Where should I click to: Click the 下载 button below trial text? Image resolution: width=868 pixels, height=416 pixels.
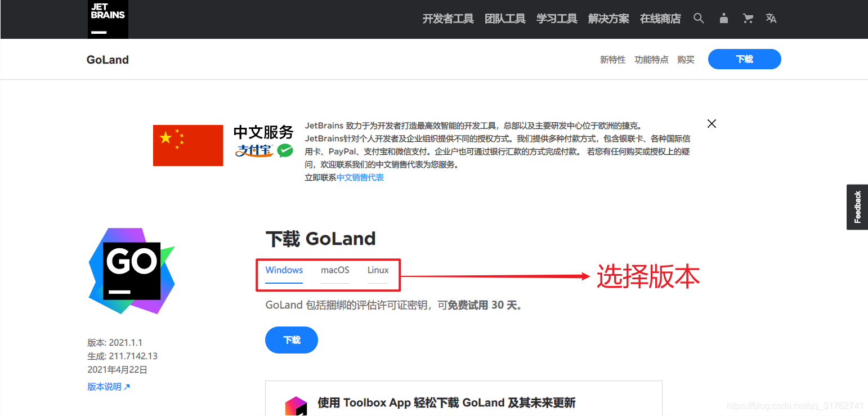click(292, 340)
